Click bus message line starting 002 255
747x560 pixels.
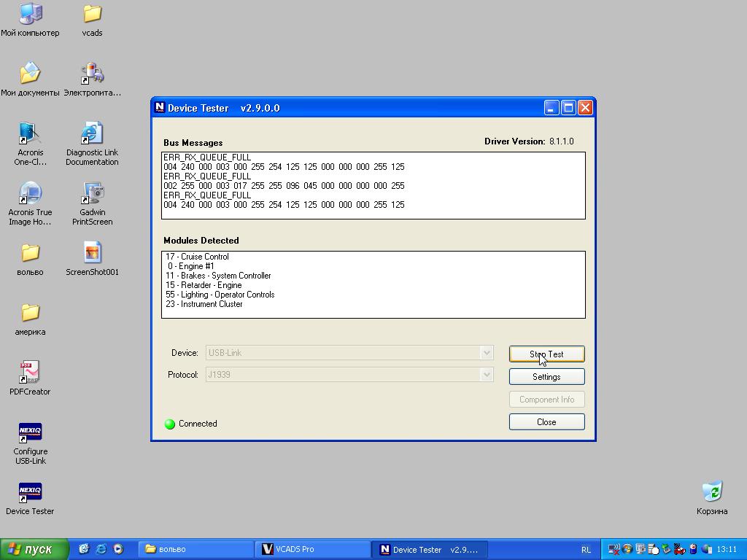284,186
